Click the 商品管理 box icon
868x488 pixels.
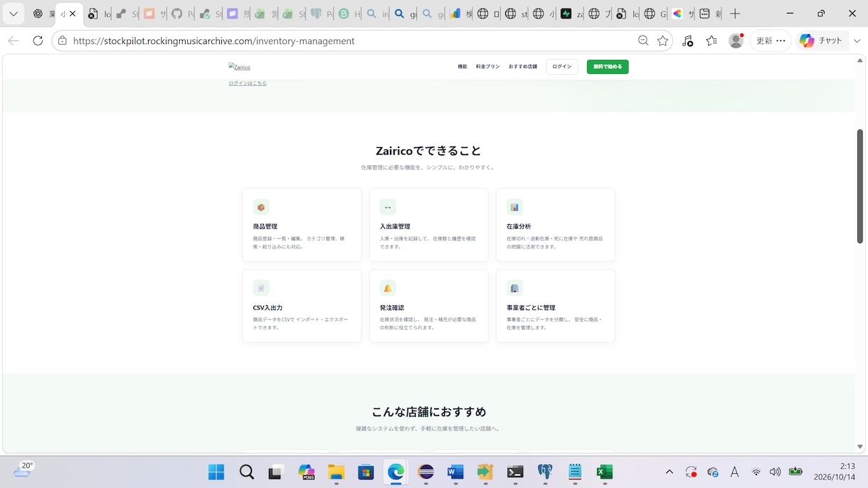[261, 207]
